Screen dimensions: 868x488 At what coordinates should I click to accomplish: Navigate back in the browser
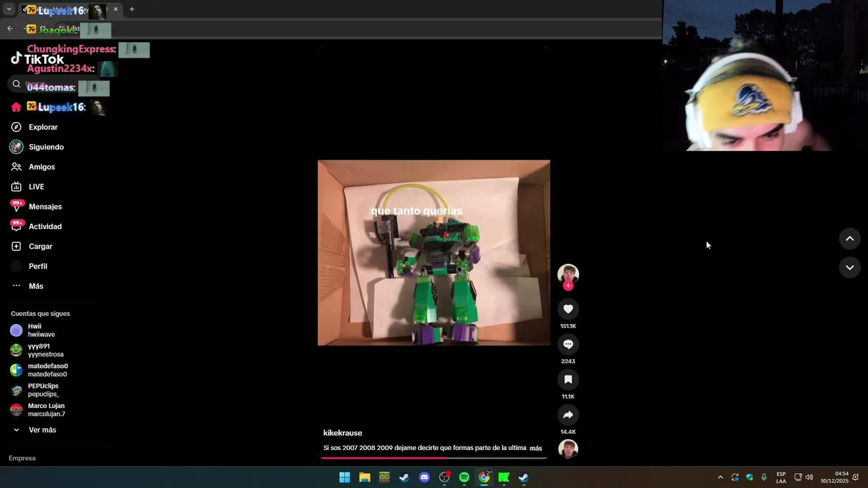point(9,28)
